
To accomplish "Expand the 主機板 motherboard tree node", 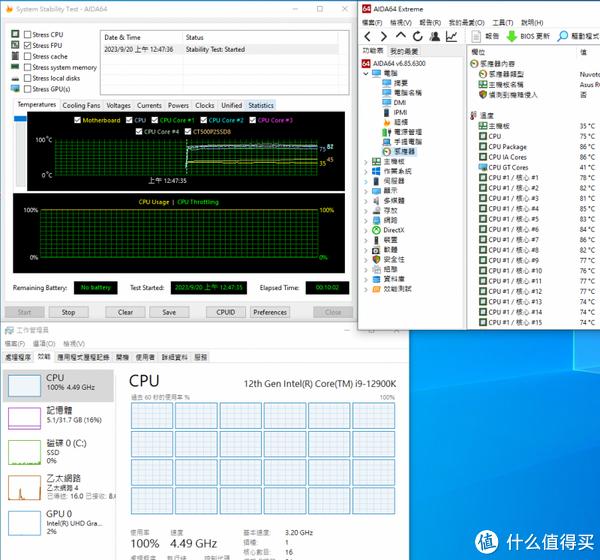I will 366,162.
